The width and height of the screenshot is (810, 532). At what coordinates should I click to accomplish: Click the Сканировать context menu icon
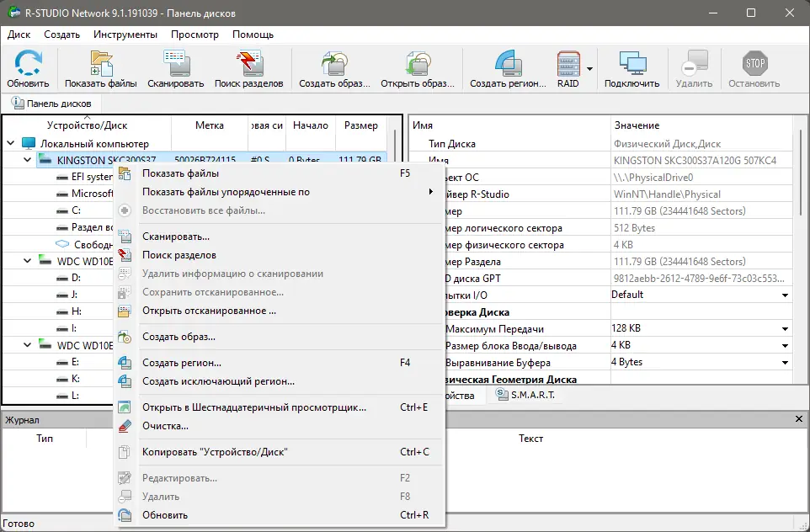(x=125, y=237)
